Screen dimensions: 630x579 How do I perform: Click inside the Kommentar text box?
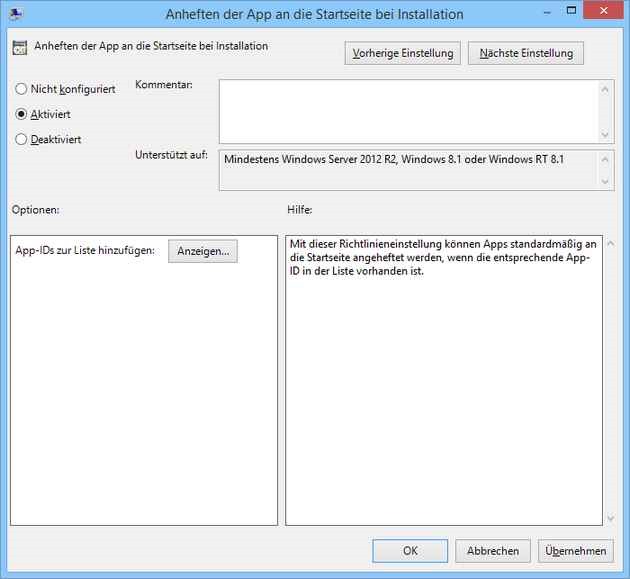tap(408, 111)
